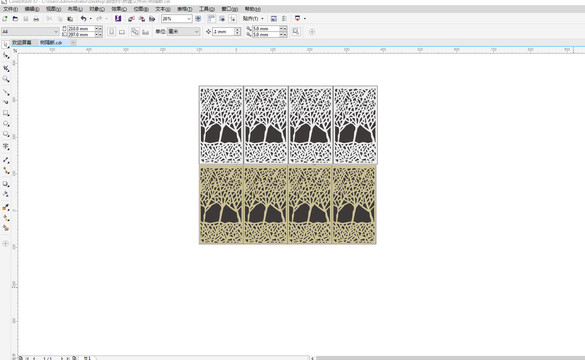This screenshot has width=585, height=360.
Task: Add a new document tab plus
Action: (73, 43)
